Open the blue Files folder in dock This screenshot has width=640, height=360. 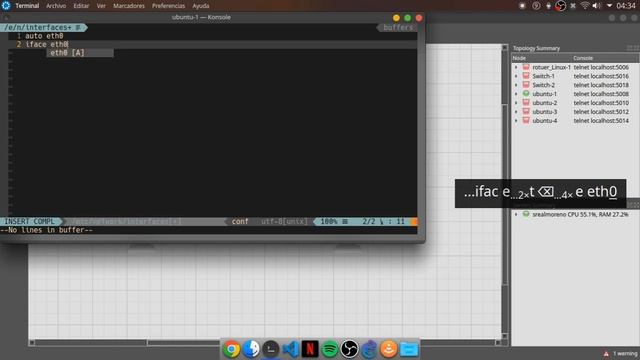(x=409, y=349)
